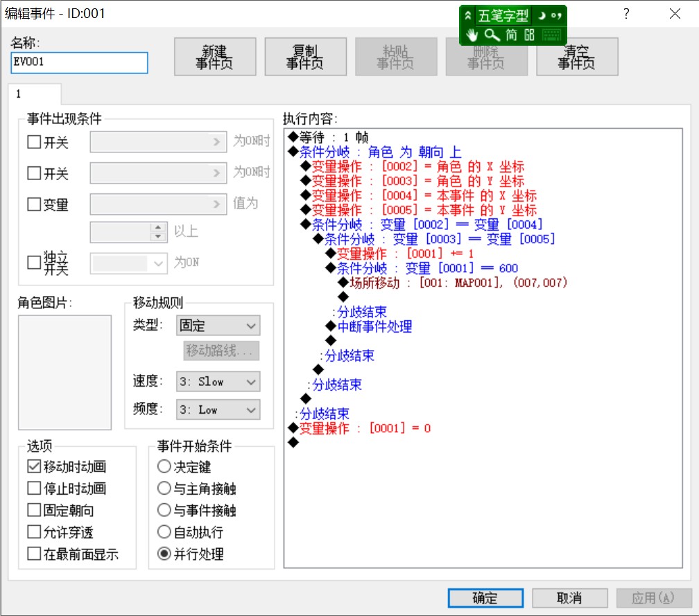Open the soft keyboard icon in IME toolbar

click(x=551, y=35)
